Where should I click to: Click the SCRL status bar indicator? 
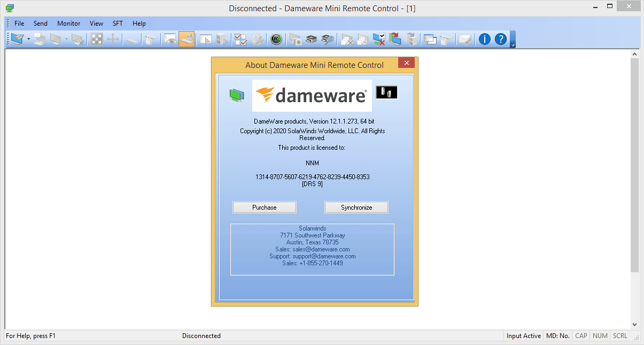click(620, 336)
